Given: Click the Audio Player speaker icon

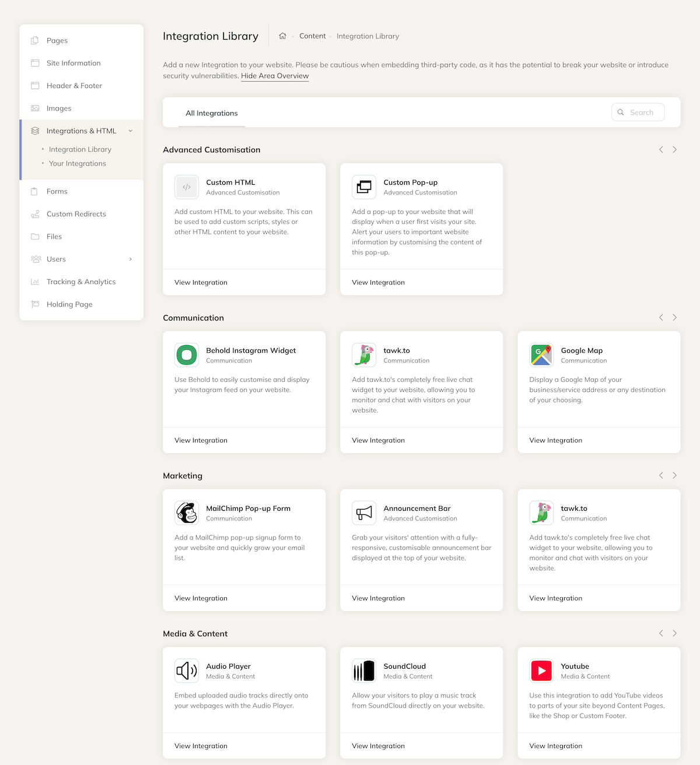Looking at the screenshot, I should 187,671.
